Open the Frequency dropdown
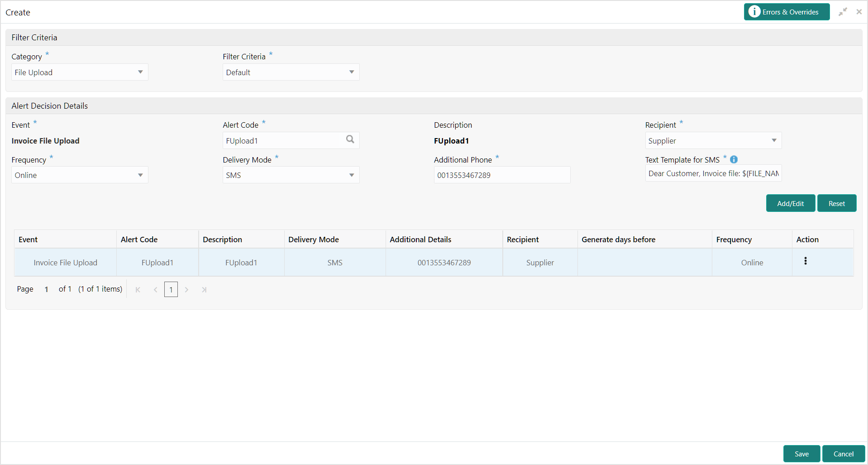868x465 pixels. (x=80, y=175)
